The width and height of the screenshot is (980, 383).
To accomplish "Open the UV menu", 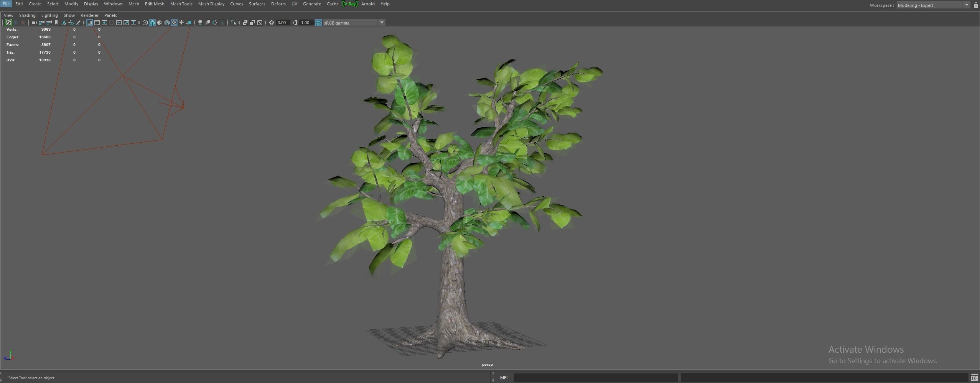I will [294, 4].
